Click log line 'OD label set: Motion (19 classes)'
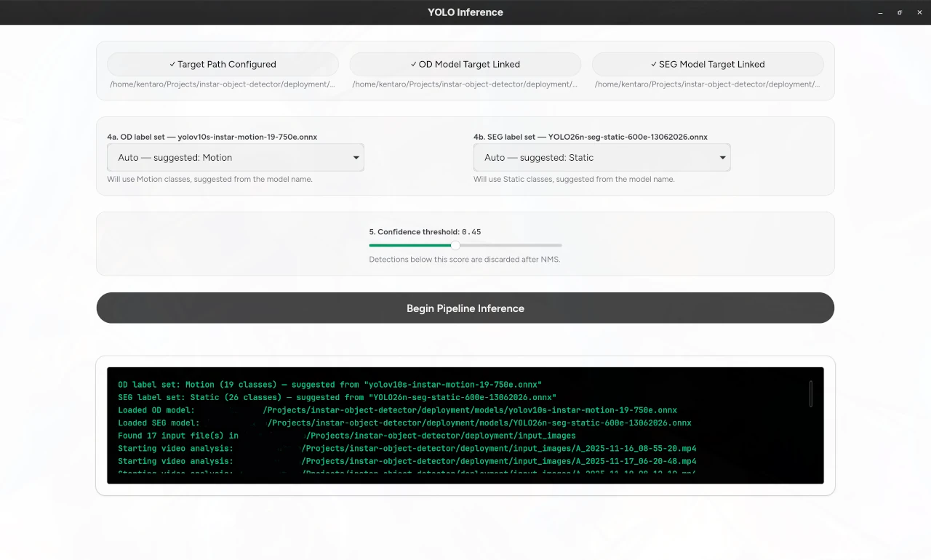This screenshot has height=560, width=931. 330,385
